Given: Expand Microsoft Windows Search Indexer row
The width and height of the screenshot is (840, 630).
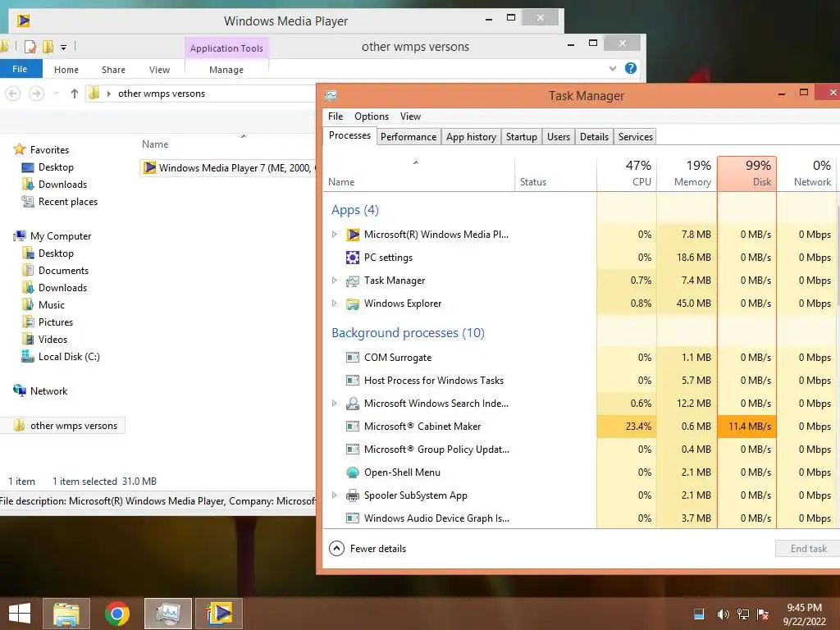Looking at the screenshot, I should click(335, 404).
